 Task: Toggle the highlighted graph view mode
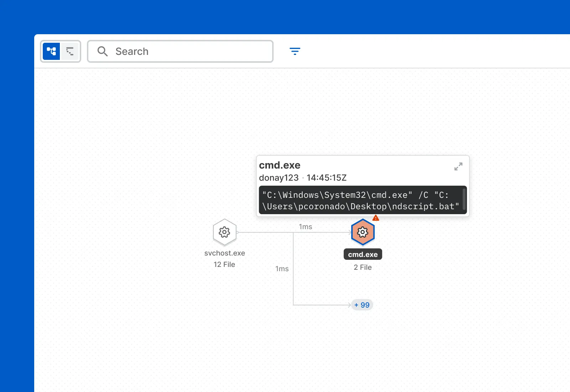[x=52, y=51]
